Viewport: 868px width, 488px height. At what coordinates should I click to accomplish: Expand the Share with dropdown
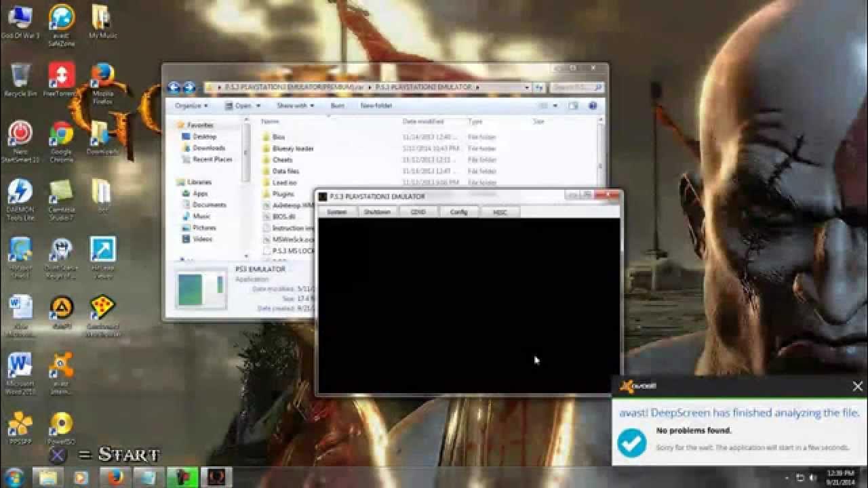[x=295, y=106]
